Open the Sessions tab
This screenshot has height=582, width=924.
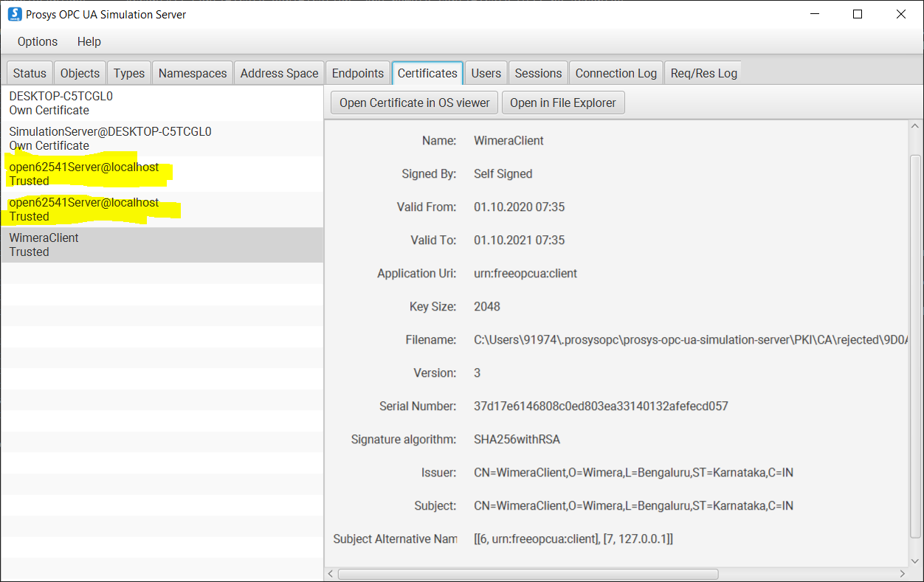(x=538, y=72)
